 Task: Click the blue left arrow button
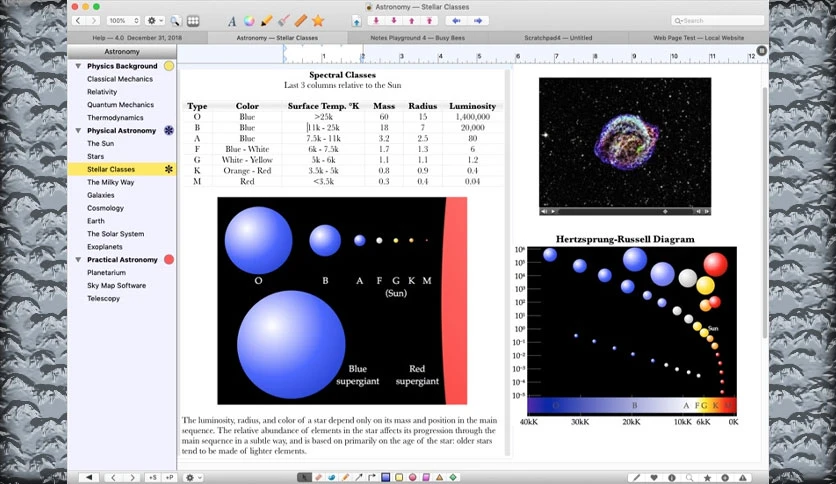click(456, 20)
